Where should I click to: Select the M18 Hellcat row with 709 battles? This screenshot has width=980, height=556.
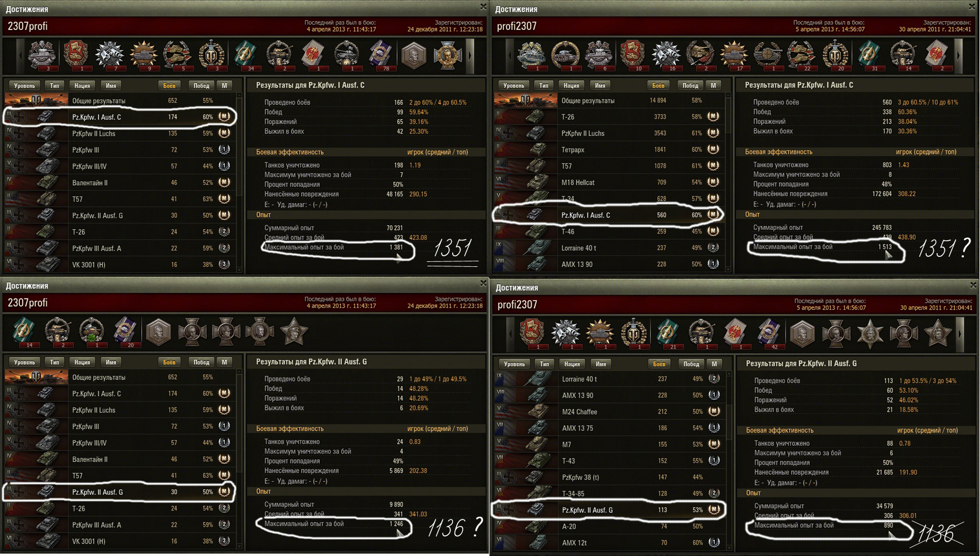(x=608, y=182)
